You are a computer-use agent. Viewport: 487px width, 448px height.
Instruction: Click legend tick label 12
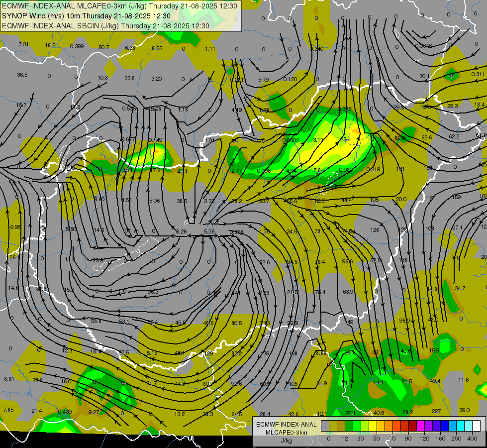pyautogui.click(x=344, y=439)
